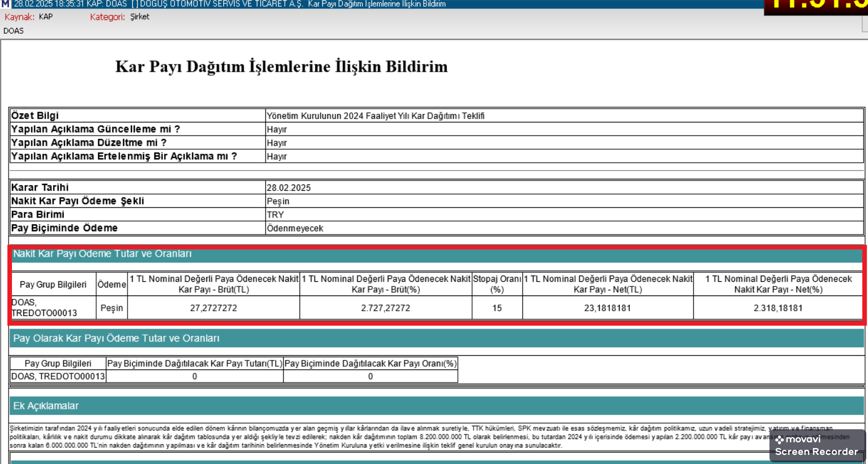Click the Nakit Kar Payı - Net(TL) column header
868x464 pixels.
coord(608,284)
